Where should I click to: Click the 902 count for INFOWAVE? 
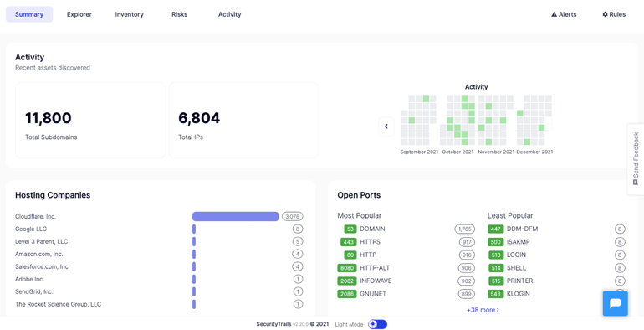467,281
